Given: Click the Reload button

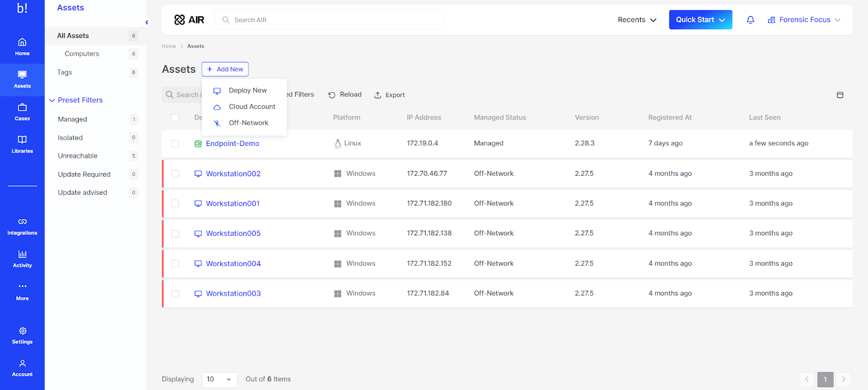Looking at the screenshot, I should 345,94.
